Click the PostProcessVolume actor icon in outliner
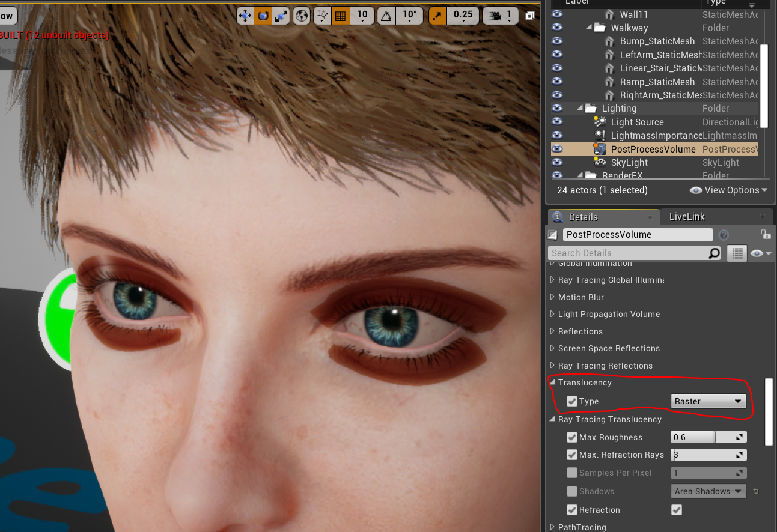This screenshot has height=532, width=777. coord(600,149)
